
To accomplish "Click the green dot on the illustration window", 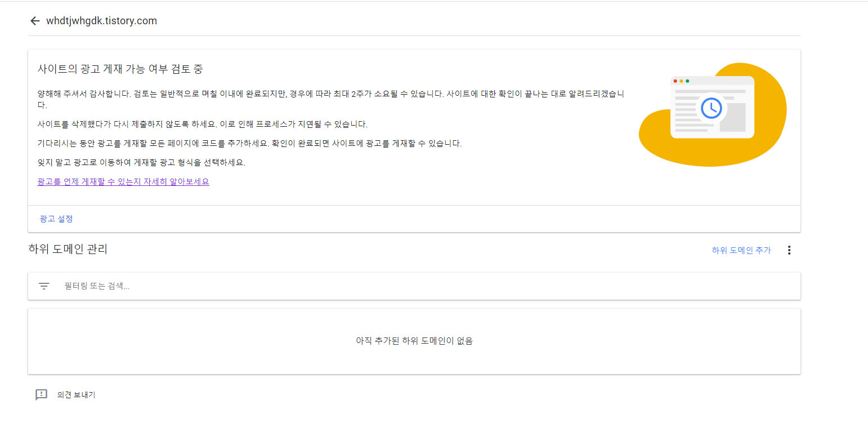I will (x=687, y=81).
